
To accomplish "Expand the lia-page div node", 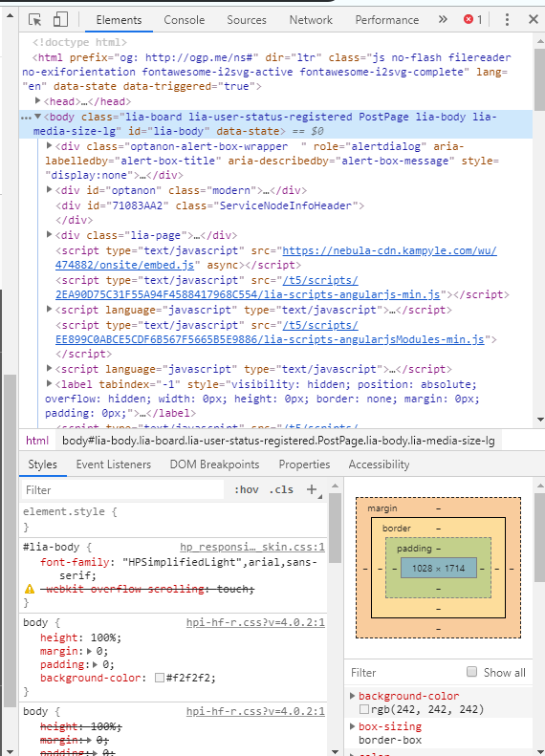I will pyautogui.click(x=49, y=235).
